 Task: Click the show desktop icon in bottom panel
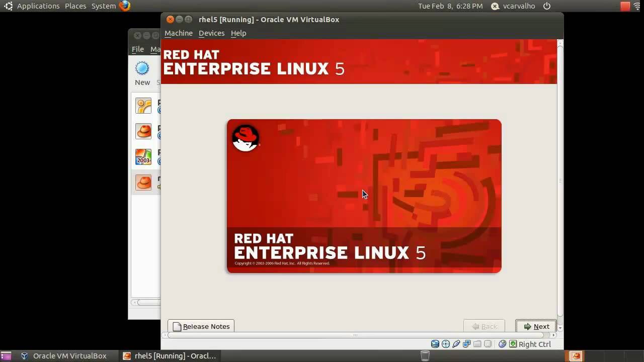pyautogui.click(x=6, y=356)
